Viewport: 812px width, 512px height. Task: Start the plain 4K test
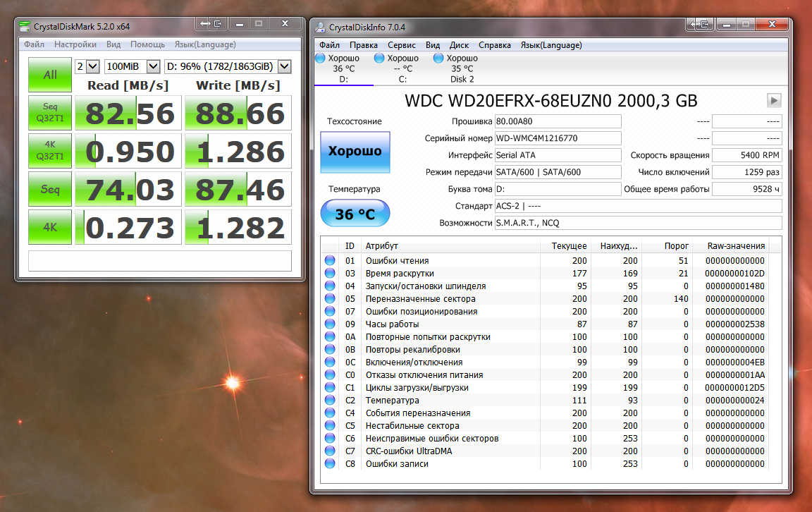pos(50,227)
